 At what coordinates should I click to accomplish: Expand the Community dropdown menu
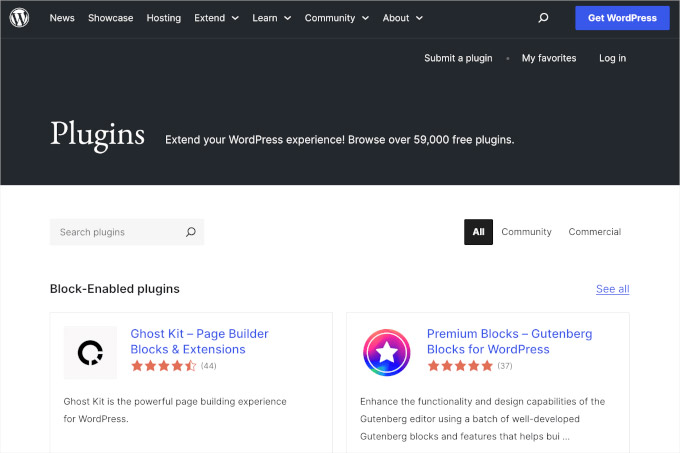[x=337, y=18]
